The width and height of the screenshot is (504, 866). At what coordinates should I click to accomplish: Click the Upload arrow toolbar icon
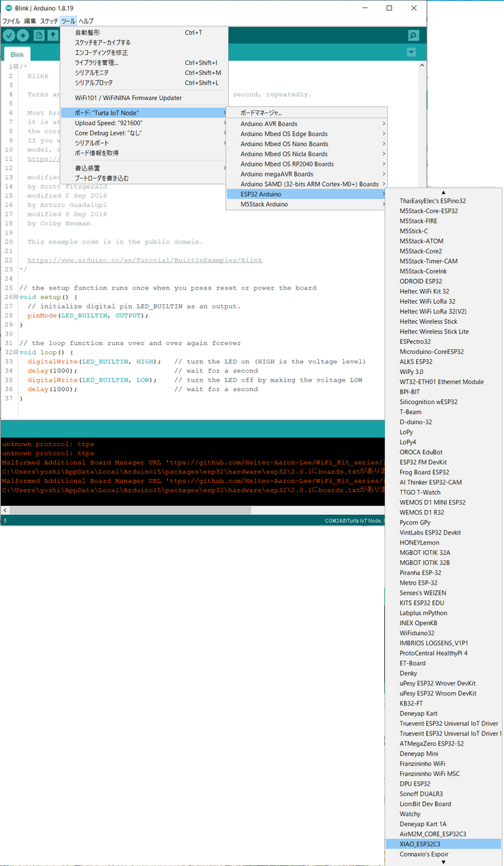click(x=24, y=35)
